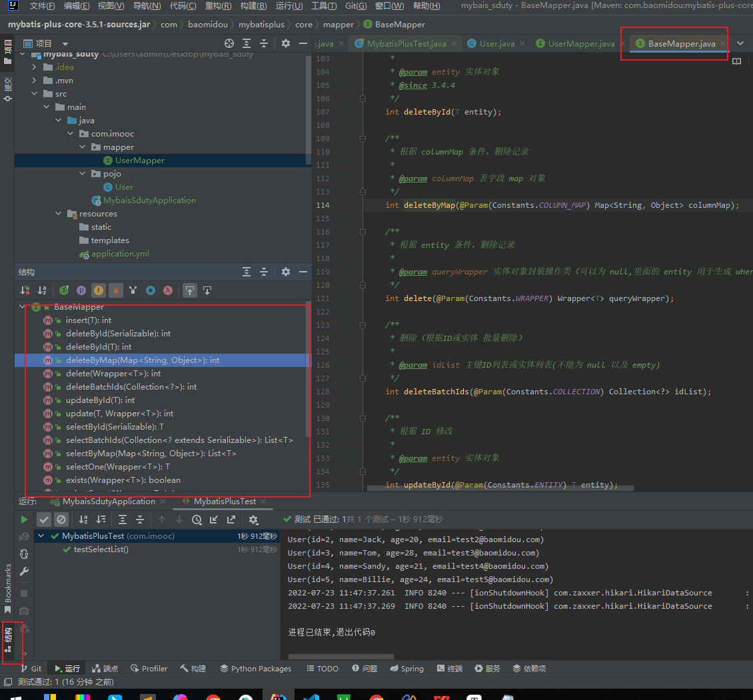The height and width of the screenshot is (700, 753).
Task: Open the Profiler tool window
Action: (x=149, y=668)
